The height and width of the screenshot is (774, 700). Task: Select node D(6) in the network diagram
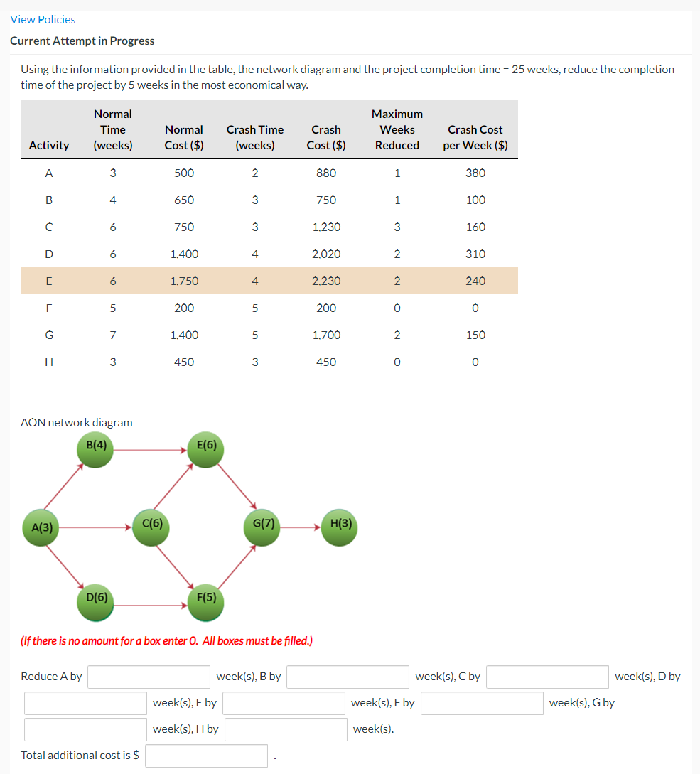click(x=95, y=602)
